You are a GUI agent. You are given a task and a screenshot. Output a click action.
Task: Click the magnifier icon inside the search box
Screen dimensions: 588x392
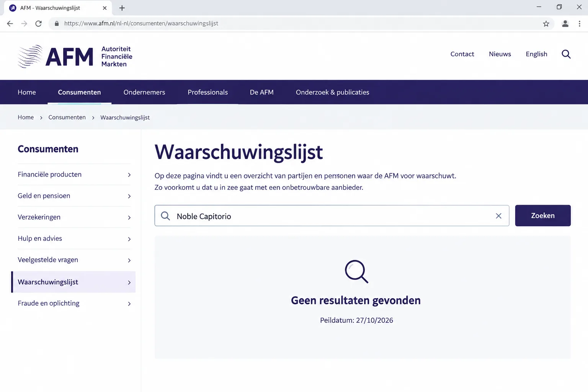(x=165, y=216)
